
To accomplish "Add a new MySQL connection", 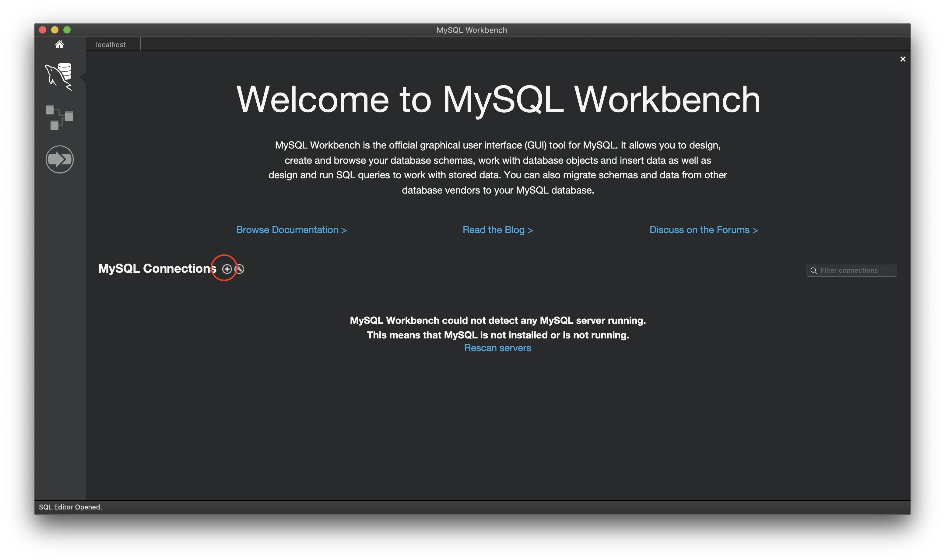I will [227, 269].
